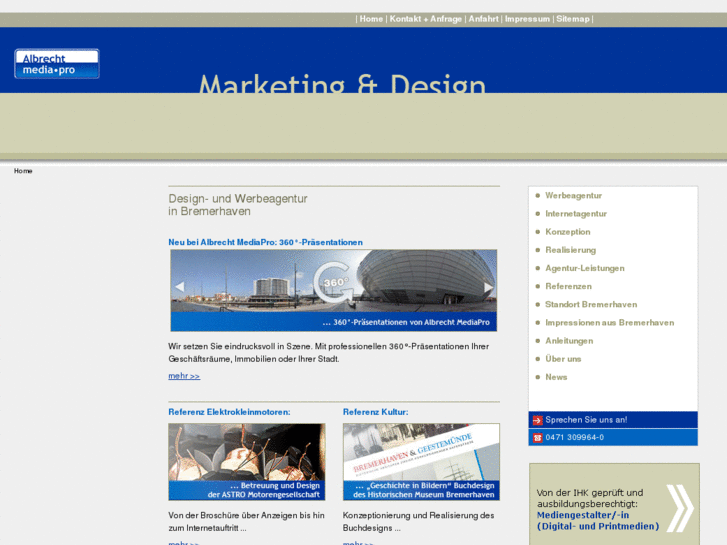Click the Marketing & Design banner title
This screenshot has width=727, height=545.
pos(342,83)
